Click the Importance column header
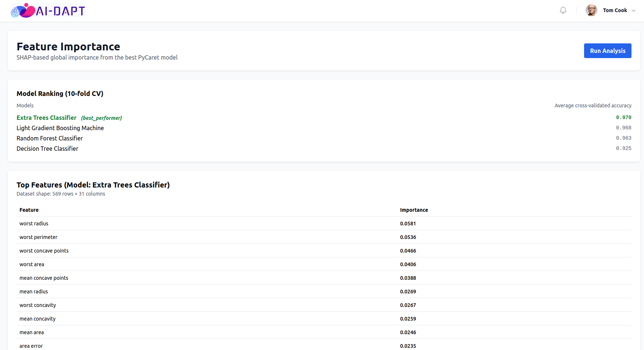The image size is (644, 350). (x=414, y=210)
